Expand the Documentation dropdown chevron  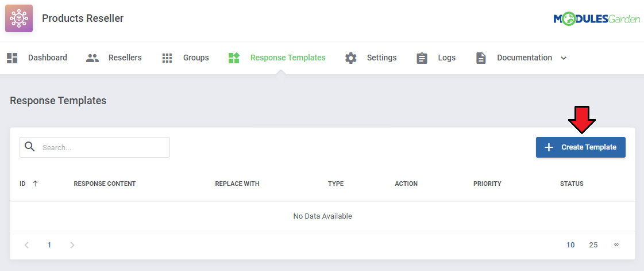tap(564, 58)
